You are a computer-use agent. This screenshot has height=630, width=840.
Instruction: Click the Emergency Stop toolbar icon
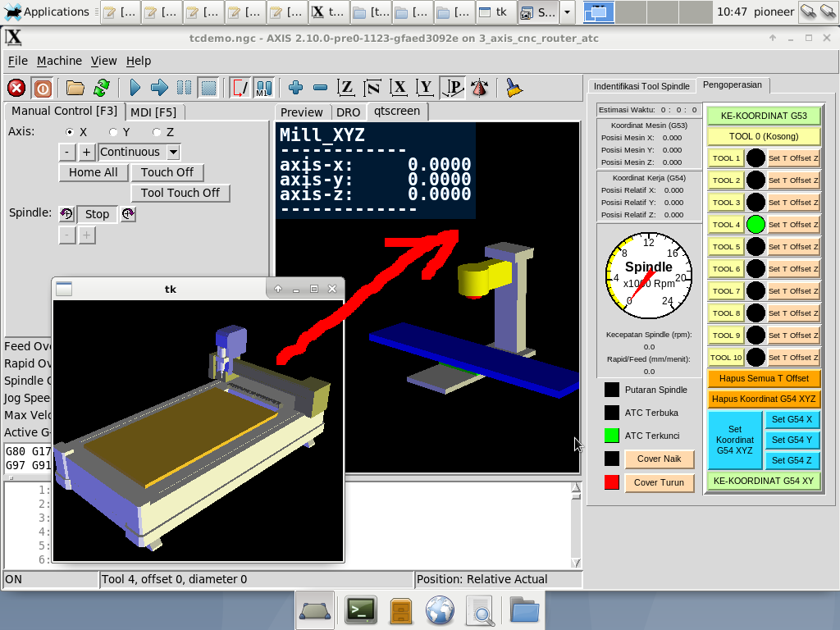16,88
